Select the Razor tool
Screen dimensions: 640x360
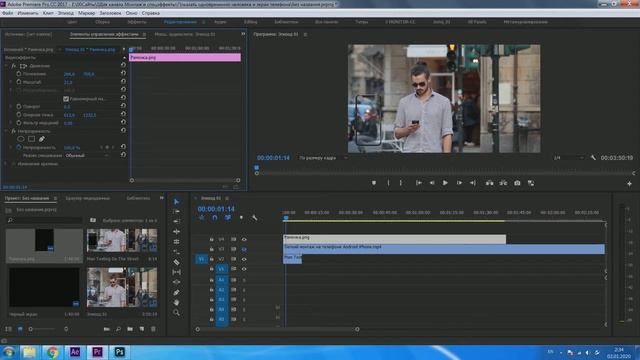(x=176, y=262)
